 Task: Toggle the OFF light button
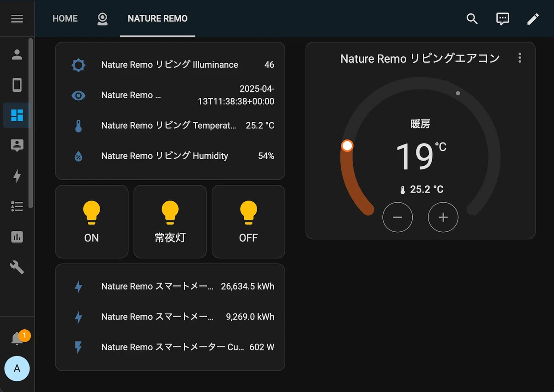(x=248, y=222)
